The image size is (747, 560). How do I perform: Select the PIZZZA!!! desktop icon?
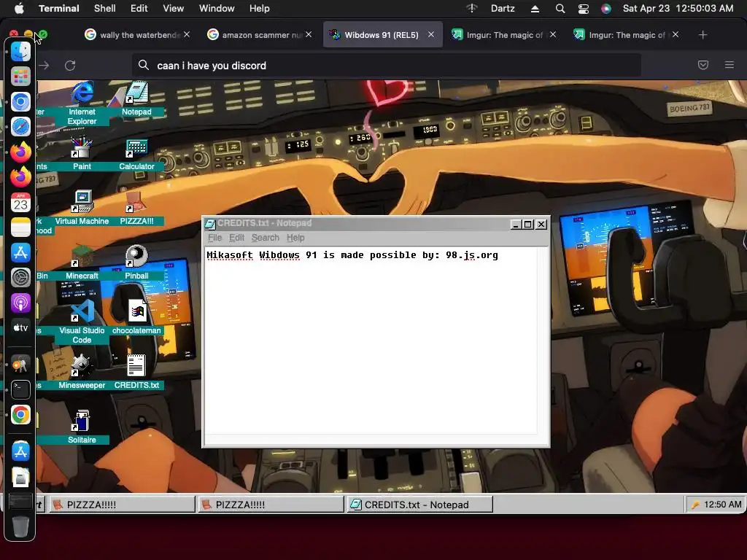[x=136, y=208]
